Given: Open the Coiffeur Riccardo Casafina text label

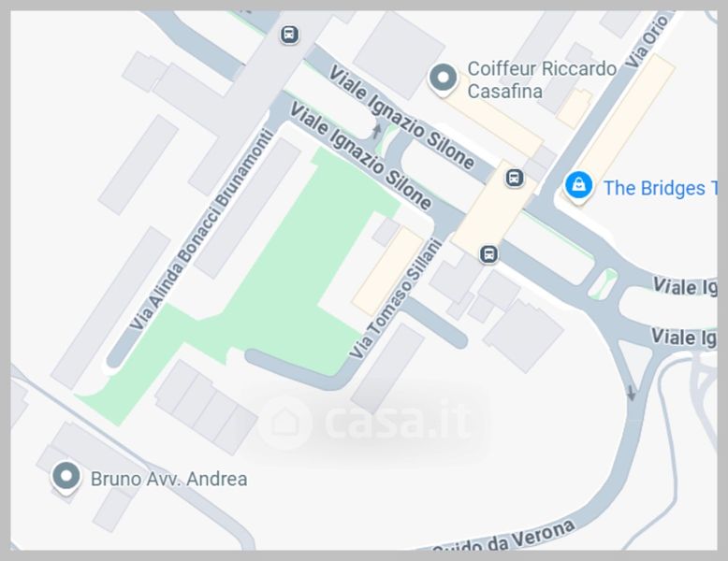Looking at the screenshot, I should [542, 79].
